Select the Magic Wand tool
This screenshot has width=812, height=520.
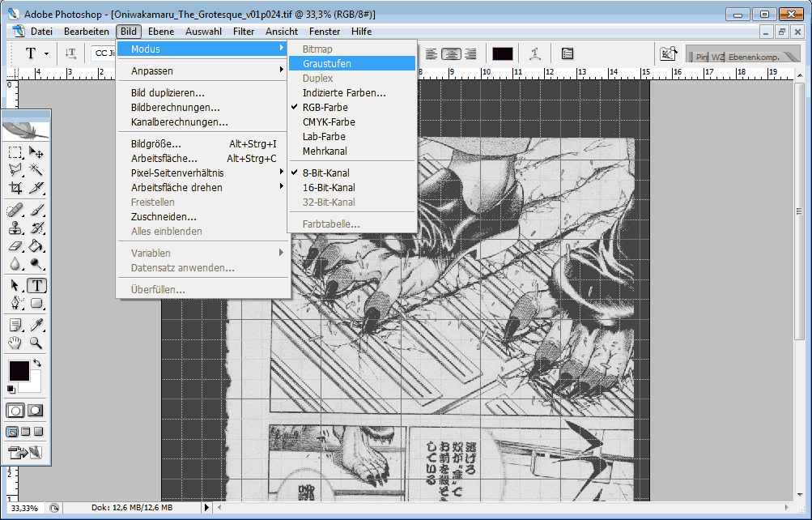(36, 169)
